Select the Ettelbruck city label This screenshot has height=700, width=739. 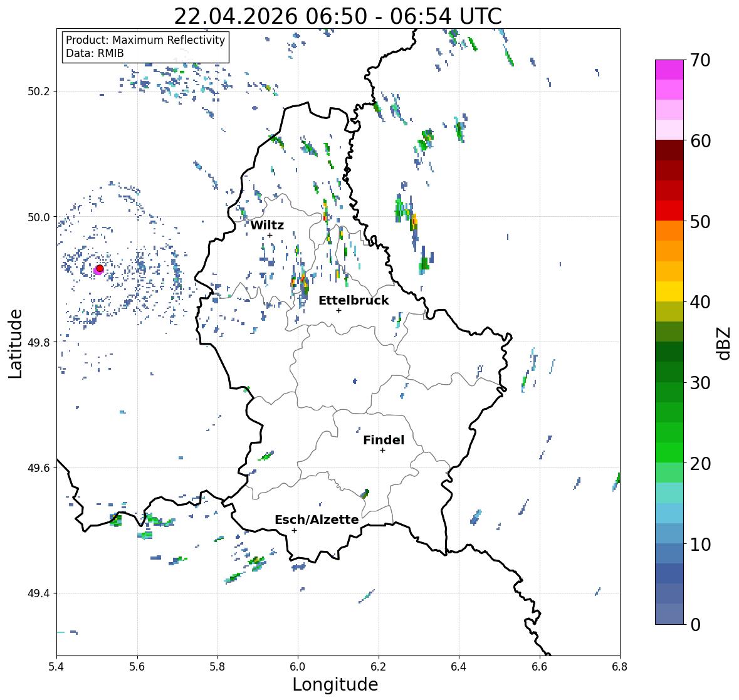click(354, 300)
